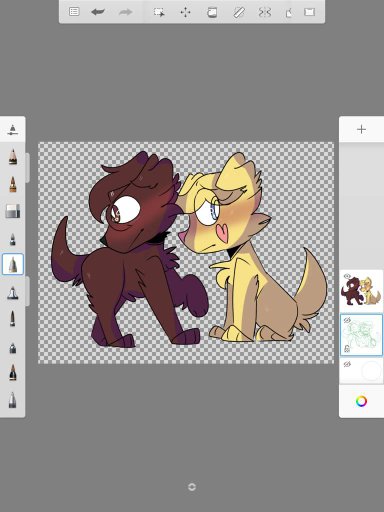Open the ruler guides tool
The width and height of the screenshot is (384, 512).
[x=239, y=12]
